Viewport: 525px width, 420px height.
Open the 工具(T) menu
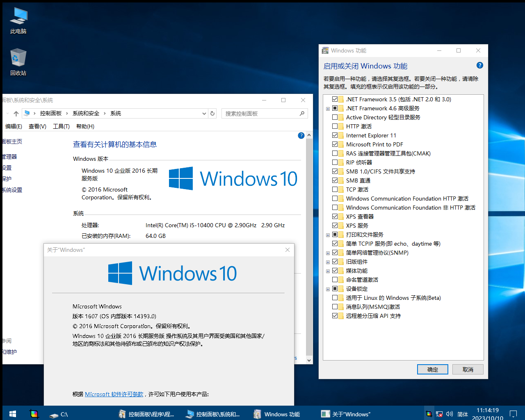point(61,126)
